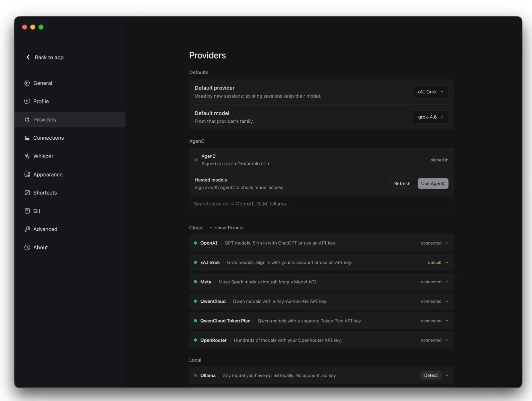Screen dimensions: 532x401
Task: Click the signed in status for AgenC
Action: coord(439,160)
